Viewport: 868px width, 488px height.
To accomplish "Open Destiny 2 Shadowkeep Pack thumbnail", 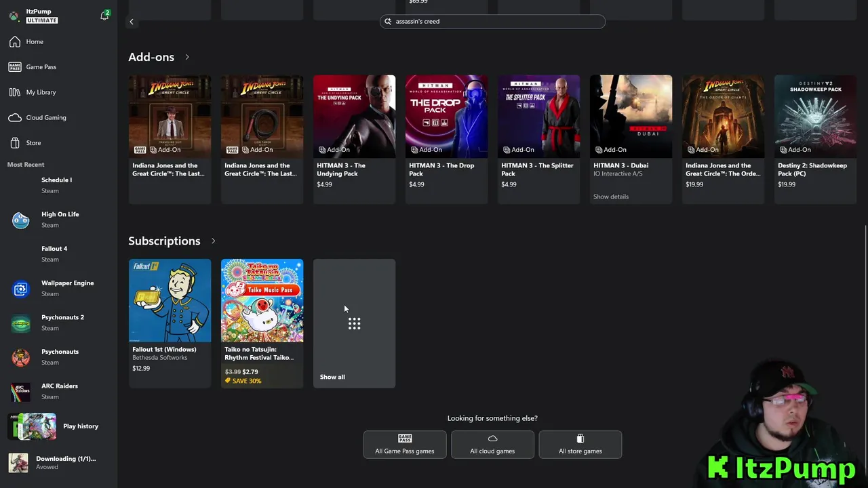I will (x=815, y=116).
